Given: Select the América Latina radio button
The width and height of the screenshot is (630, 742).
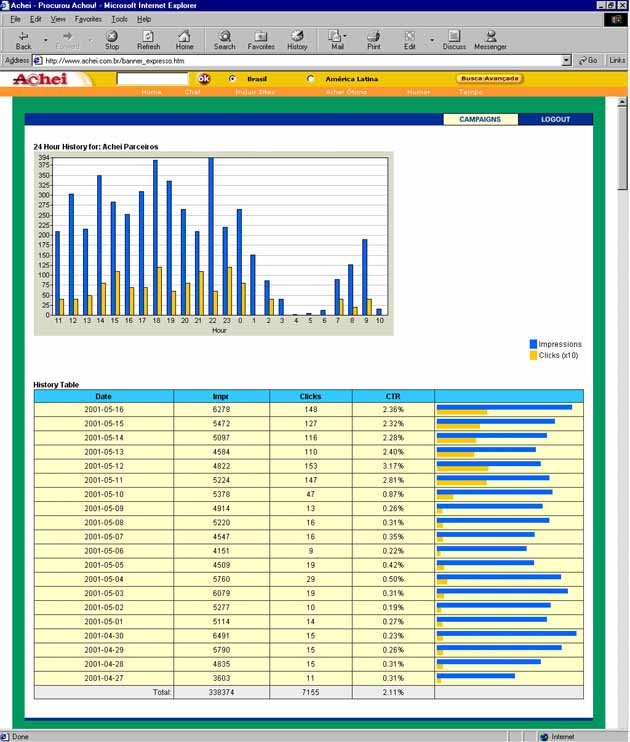Looking at the screenshot, I should (311, 78).
